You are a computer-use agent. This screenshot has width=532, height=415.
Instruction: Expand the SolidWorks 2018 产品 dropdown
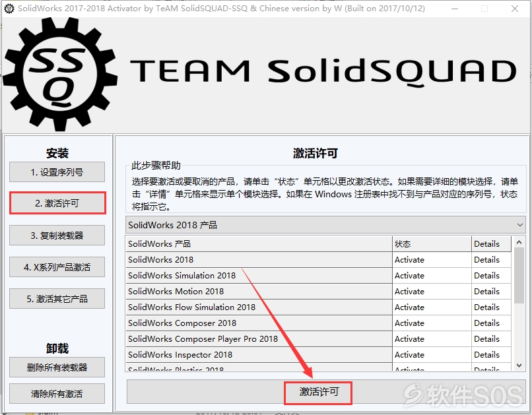pos(325,225)
